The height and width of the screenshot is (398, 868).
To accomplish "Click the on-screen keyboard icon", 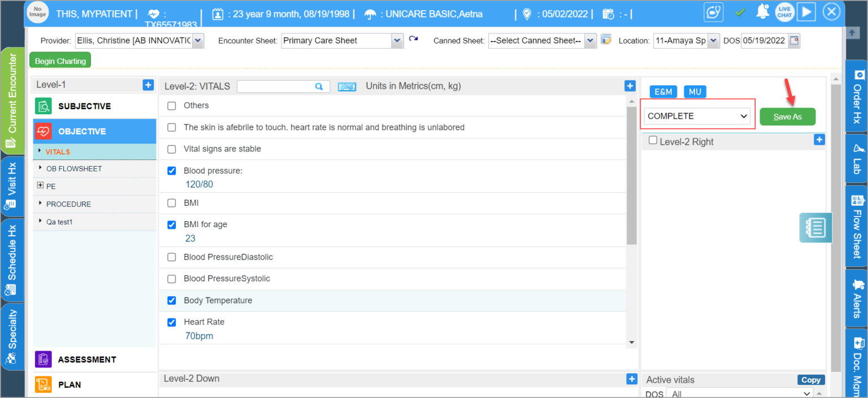I will [x=347, y=86].
